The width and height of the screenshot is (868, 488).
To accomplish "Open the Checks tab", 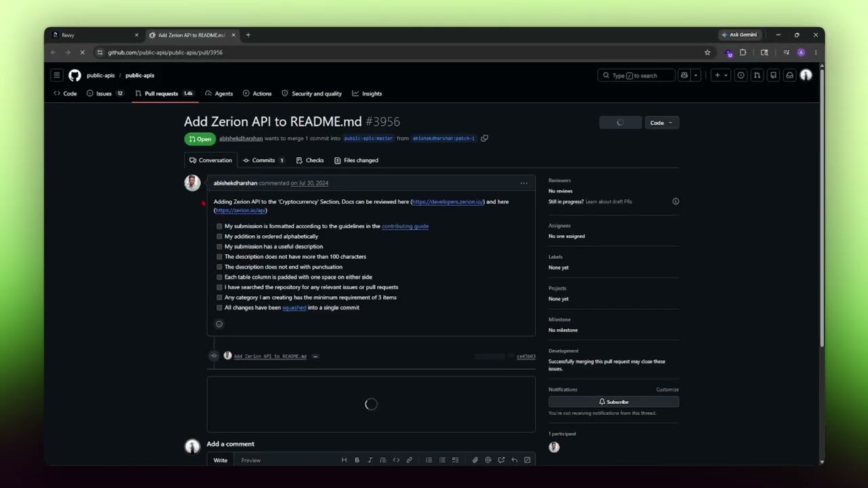I will tap(310, 161).
